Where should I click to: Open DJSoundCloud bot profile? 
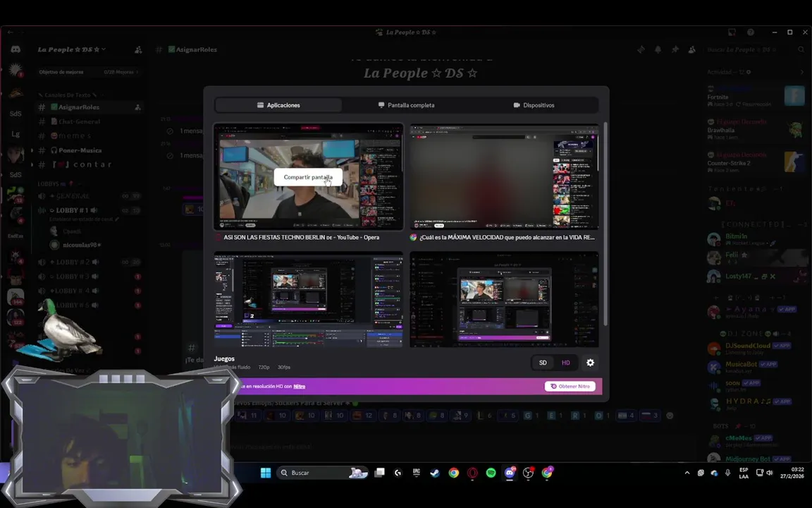pyautogui.click(x=755, y=349)
